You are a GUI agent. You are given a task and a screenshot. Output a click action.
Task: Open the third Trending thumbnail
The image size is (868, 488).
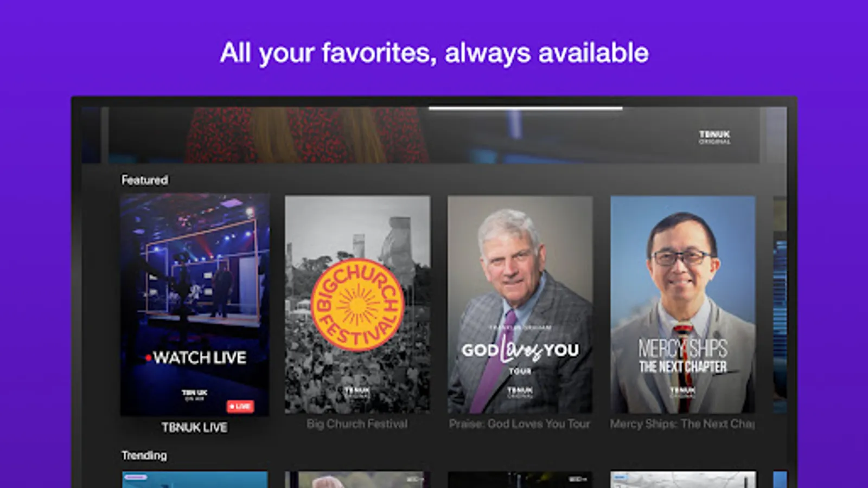tap(520, 479)
